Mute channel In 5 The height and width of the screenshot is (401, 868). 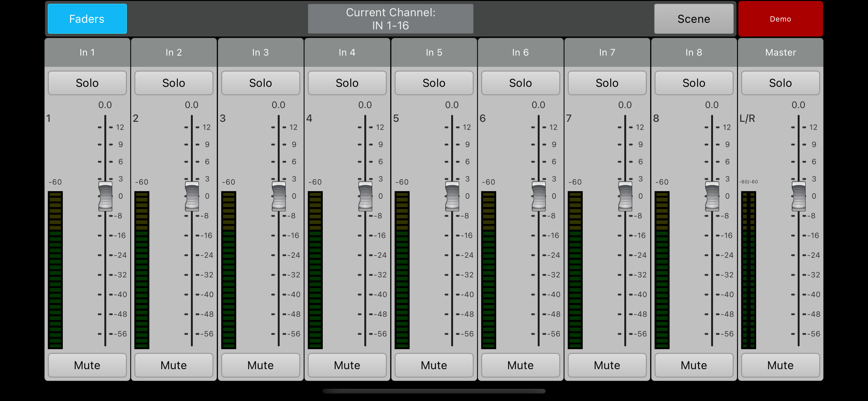[434, 365]
